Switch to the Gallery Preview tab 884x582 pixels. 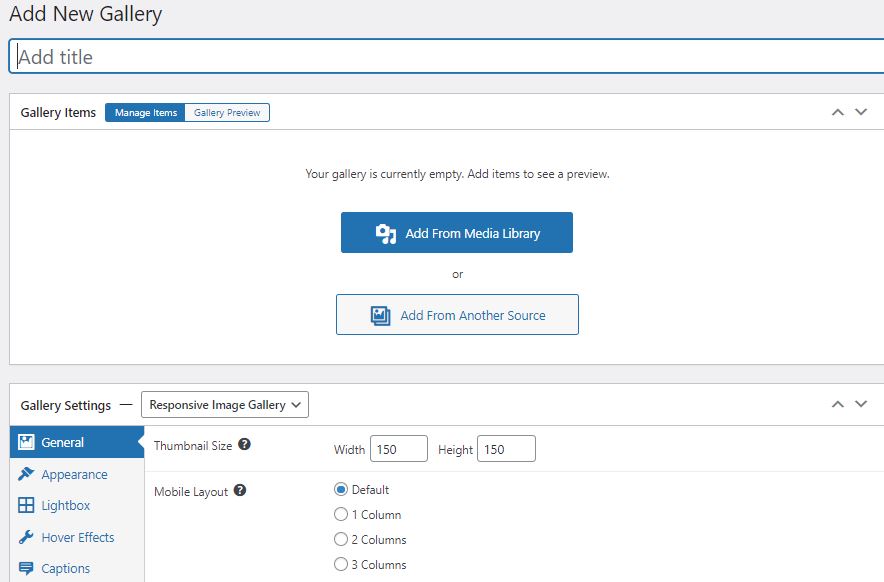click(x=227, y=113)
